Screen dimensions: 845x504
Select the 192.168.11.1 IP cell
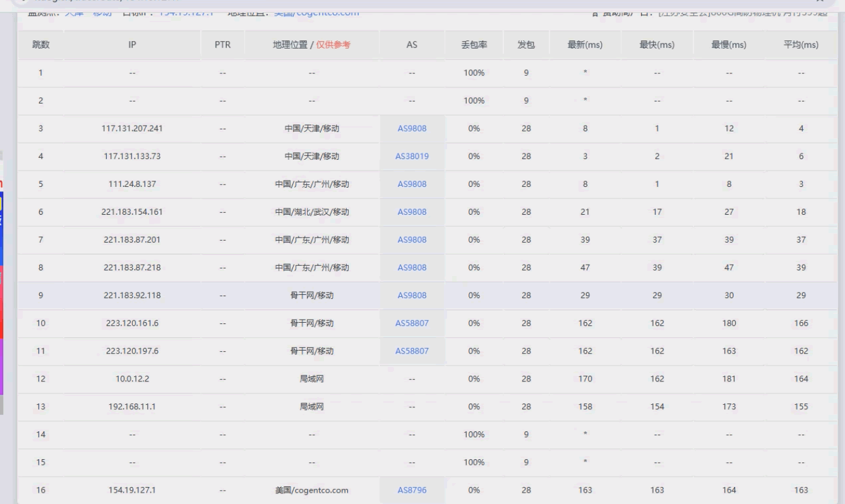pyautogui.click(x=132, y=407)
